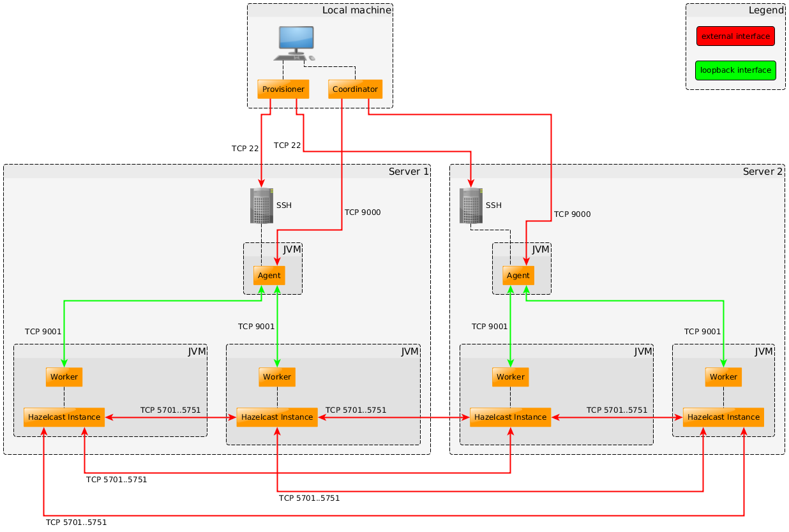Click the Coordinator node
Viewport: 789px width, 532px height.
[x=356, y=89]
